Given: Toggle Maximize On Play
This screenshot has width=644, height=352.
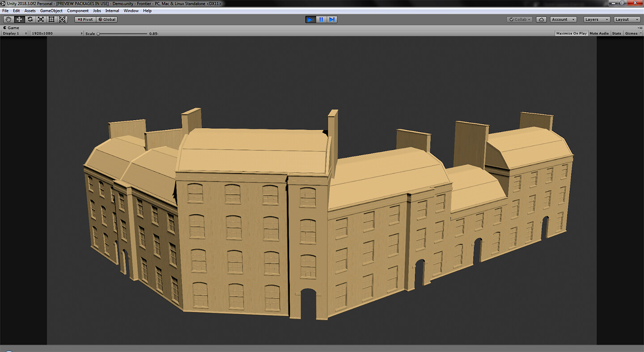Looking at the screenshot, I should click(571, 33).
